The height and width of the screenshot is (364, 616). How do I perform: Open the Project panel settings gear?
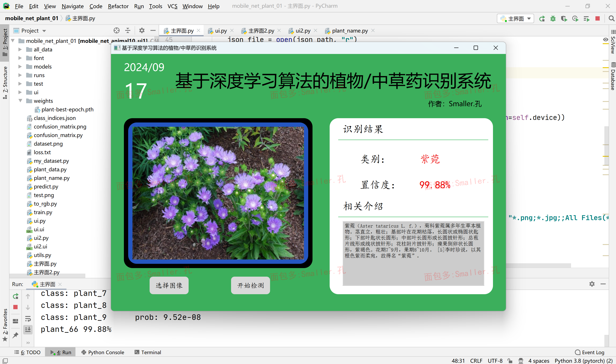[142, 30]
